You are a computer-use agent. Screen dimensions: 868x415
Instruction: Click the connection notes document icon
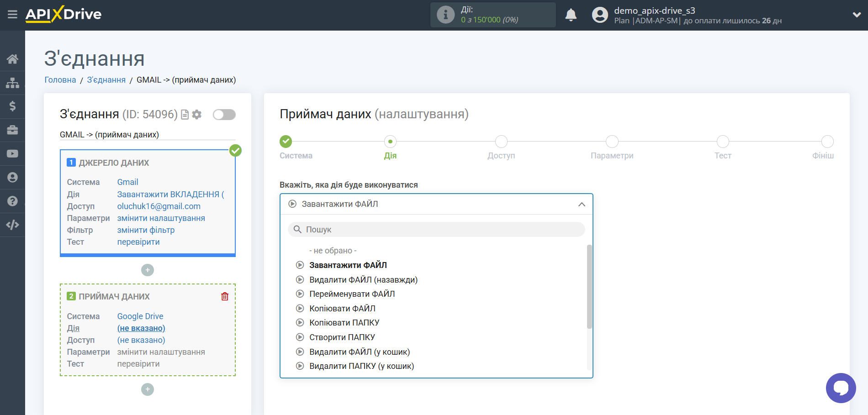pos(185,115)
